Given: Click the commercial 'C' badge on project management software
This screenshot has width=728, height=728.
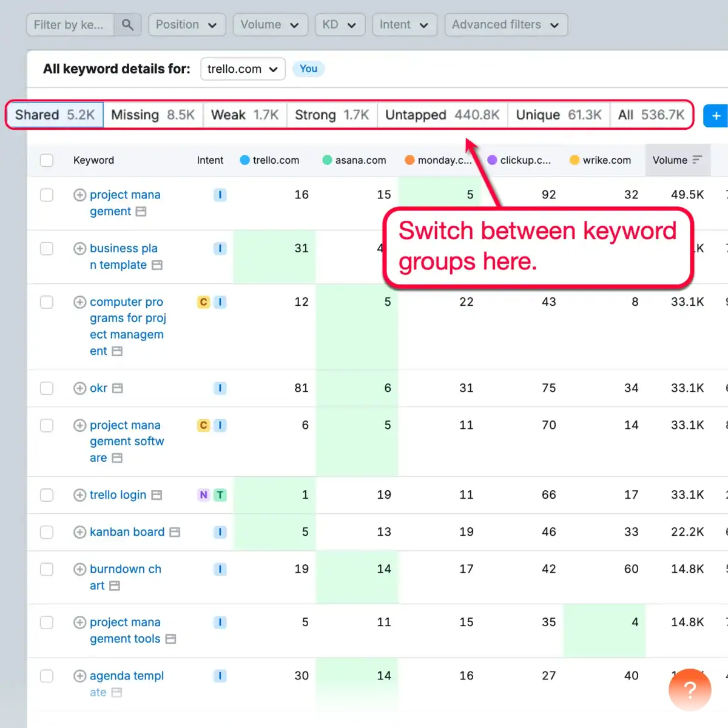Looking at the screenshot, I should tap(203, 425).
